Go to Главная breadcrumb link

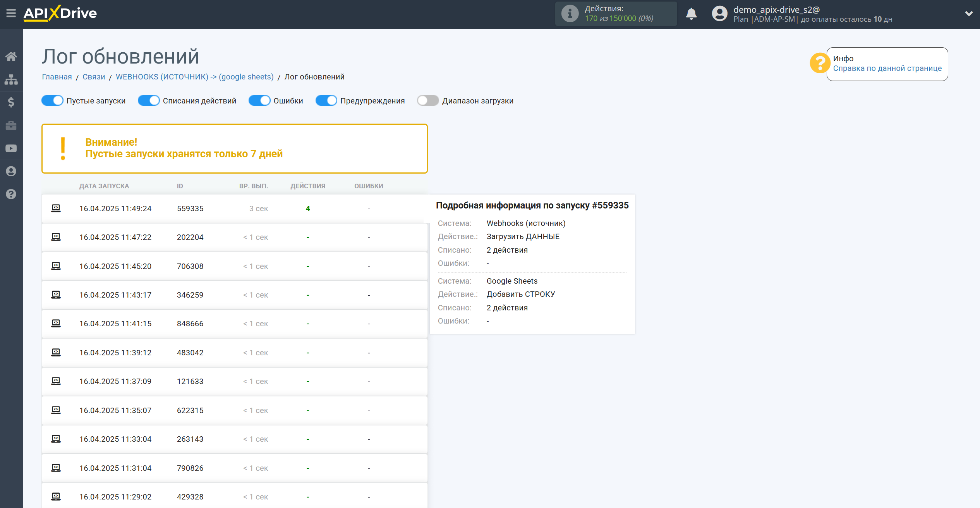click(x=57, y=77)
